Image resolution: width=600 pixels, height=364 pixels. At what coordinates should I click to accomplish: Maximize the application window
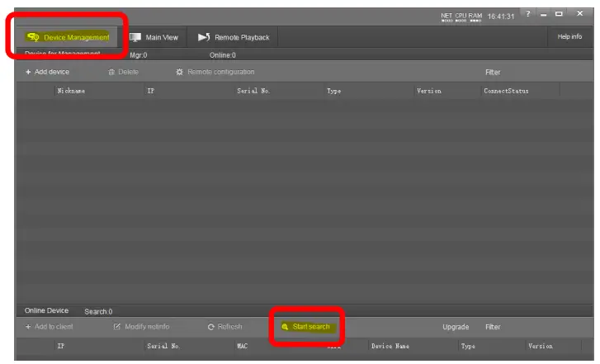click(x=559, y=14)
